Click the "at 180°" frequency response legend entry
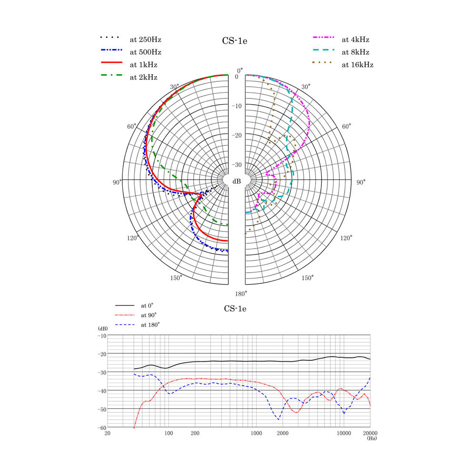This screenshot has height=476, width=476. coord(150,324)
